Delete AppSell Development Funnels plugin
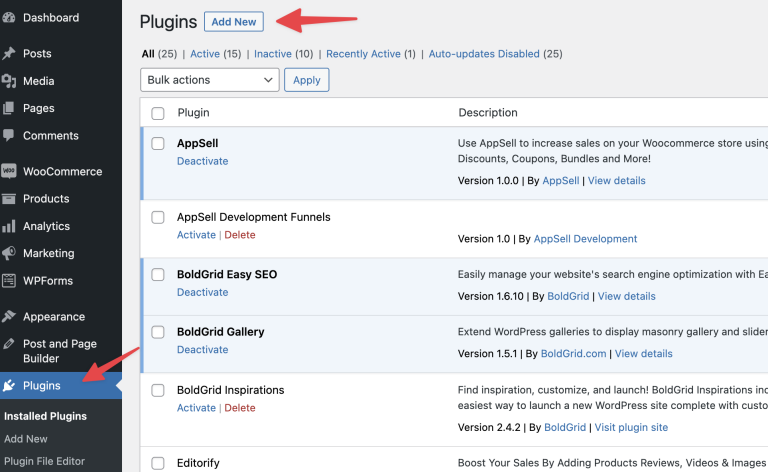768x472 pixels. click(240, 235)
